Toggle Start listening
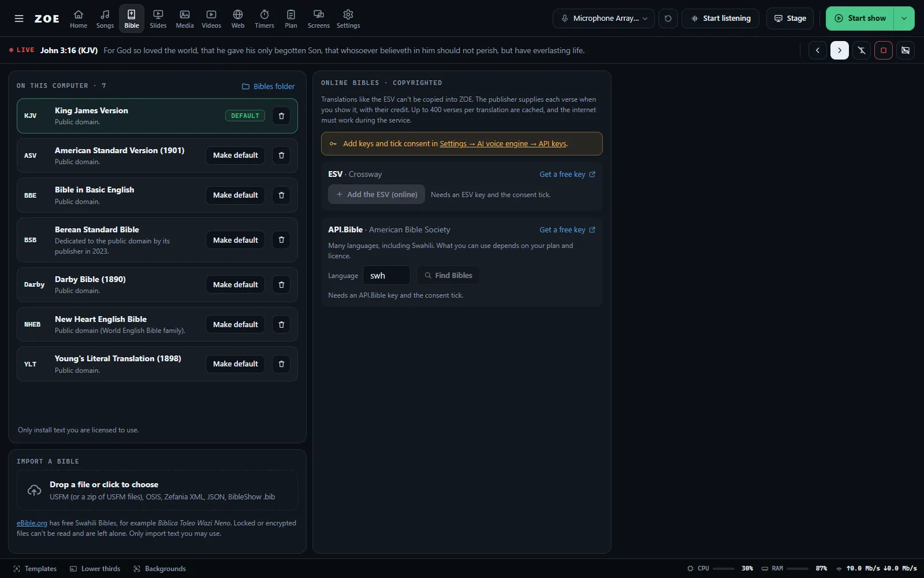 click(721, 18)
